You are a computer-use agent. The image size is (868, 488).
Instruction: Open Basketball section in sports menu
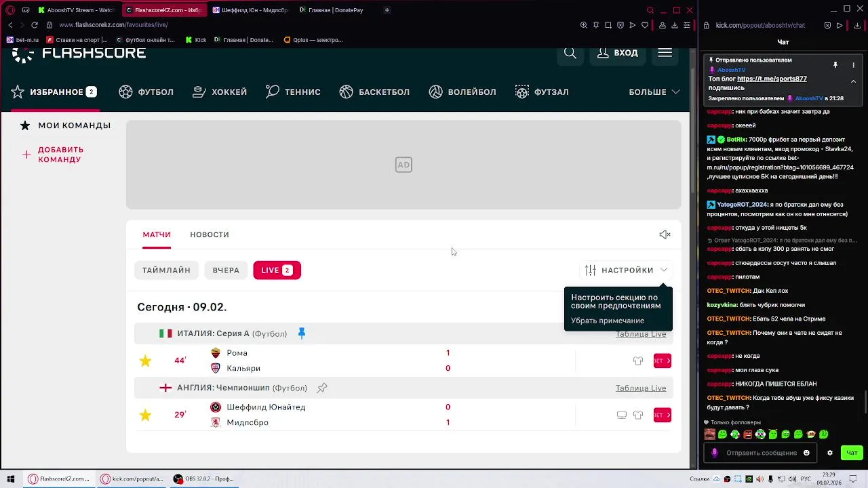374,91
